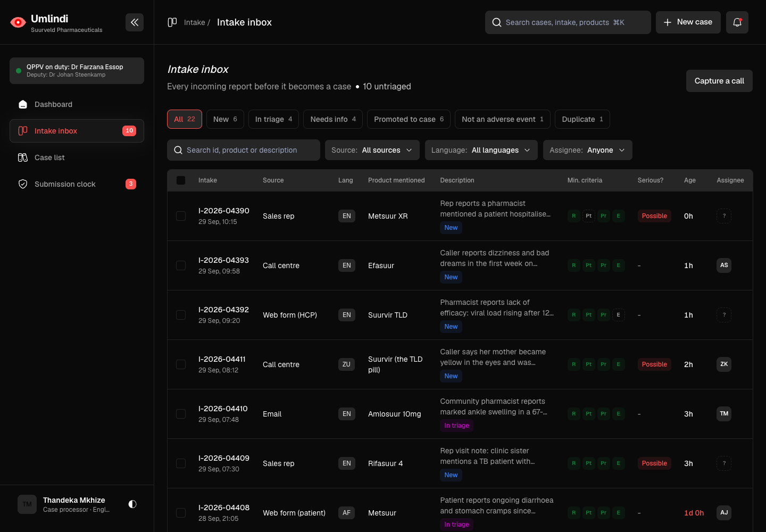Select the checkbox for intake I-2026-04393
Screen dimensions: 766x532
click(181, 265)
